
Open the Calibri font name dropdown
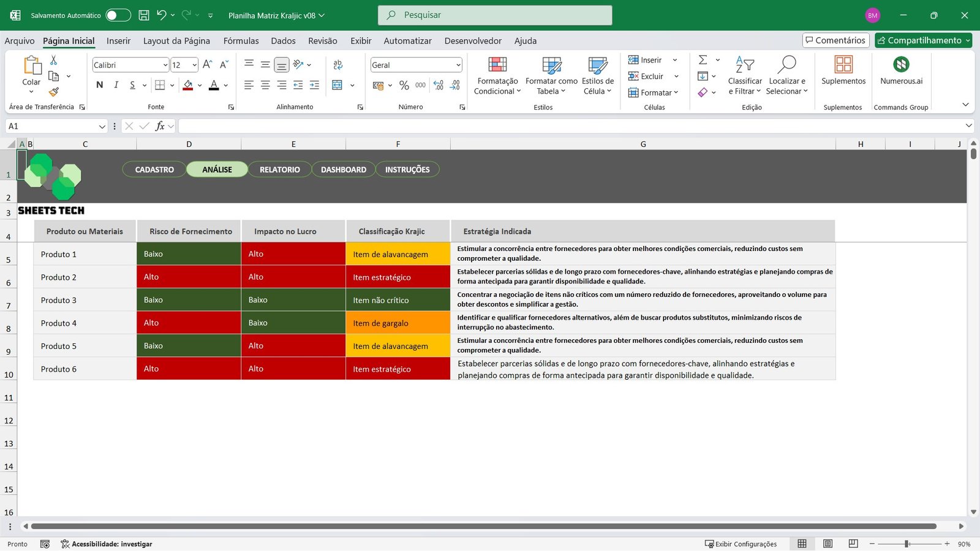coord(165,65)
